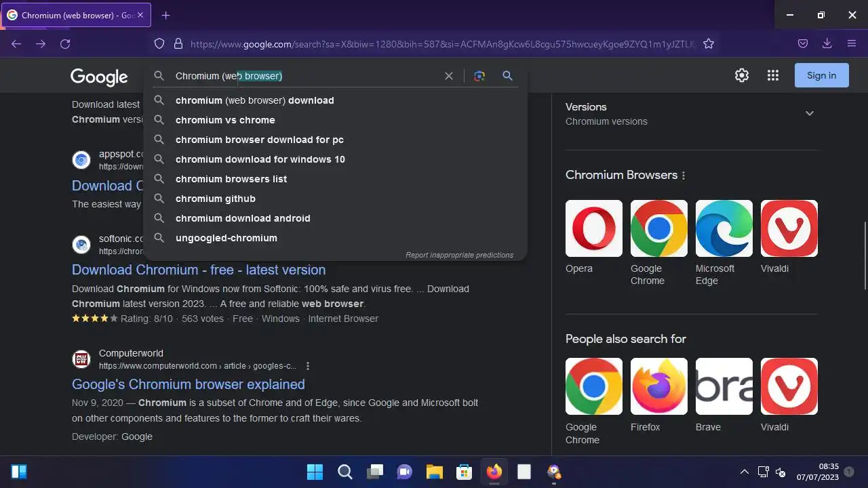The height and width of the screenshot is (488, 868).
Task: Open Google quick settings gear
Action: coord(742,75)
